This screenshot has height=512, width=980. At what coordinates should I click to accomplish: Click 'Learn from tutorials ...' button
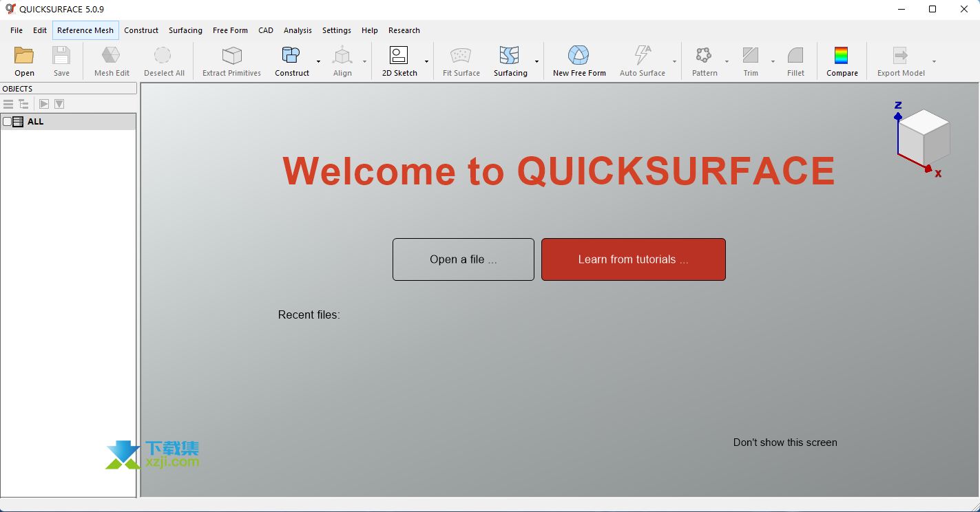(634, 259)
